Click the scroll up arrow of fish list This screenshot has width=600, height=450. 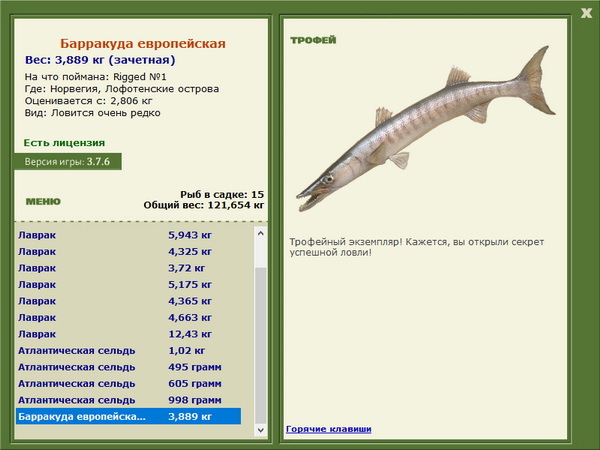pyautogui.click(x=261, y=233)
